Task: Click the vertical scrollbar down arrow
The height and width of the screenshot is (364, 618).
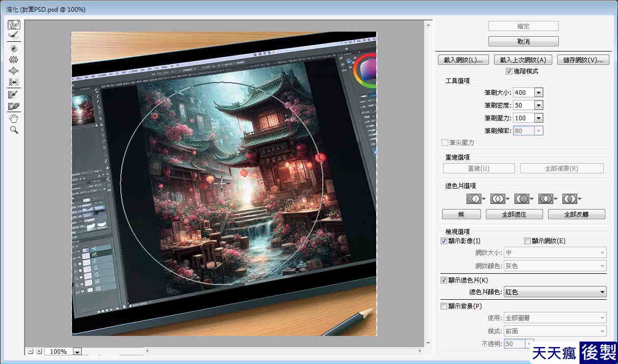Action: pos(429,343)
